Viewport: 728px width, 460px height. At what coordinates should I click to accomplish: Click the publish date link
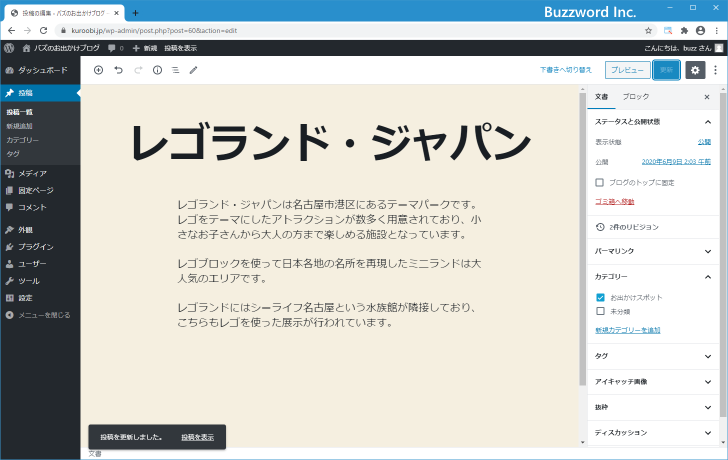point(676,162)
